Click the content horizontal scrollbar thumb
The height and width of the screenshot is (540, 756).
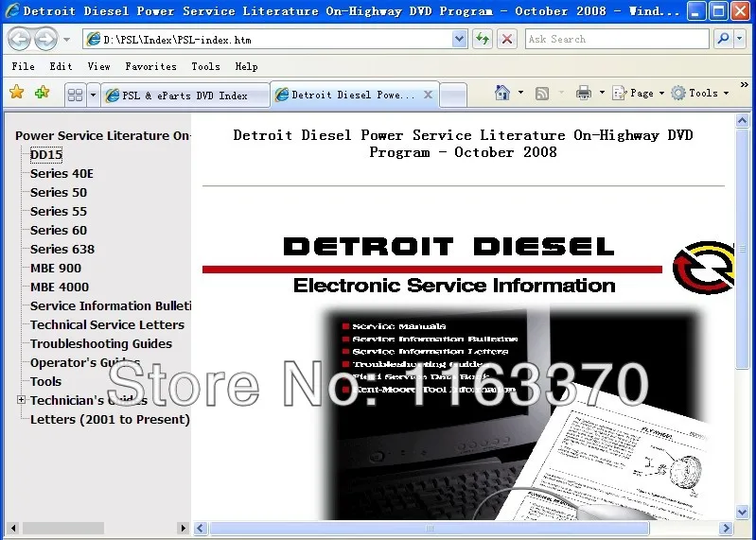[x=430, y=529]
